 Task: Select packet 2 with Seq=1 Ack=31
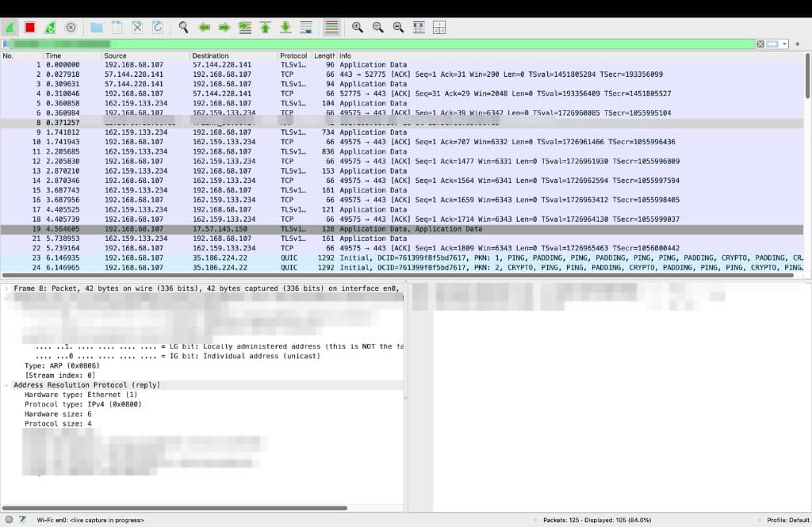[402, 74]
